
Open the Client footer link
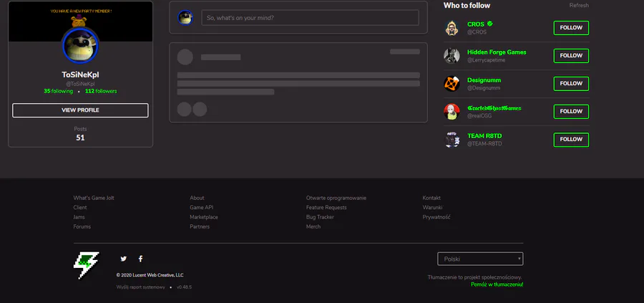point(80,208)
